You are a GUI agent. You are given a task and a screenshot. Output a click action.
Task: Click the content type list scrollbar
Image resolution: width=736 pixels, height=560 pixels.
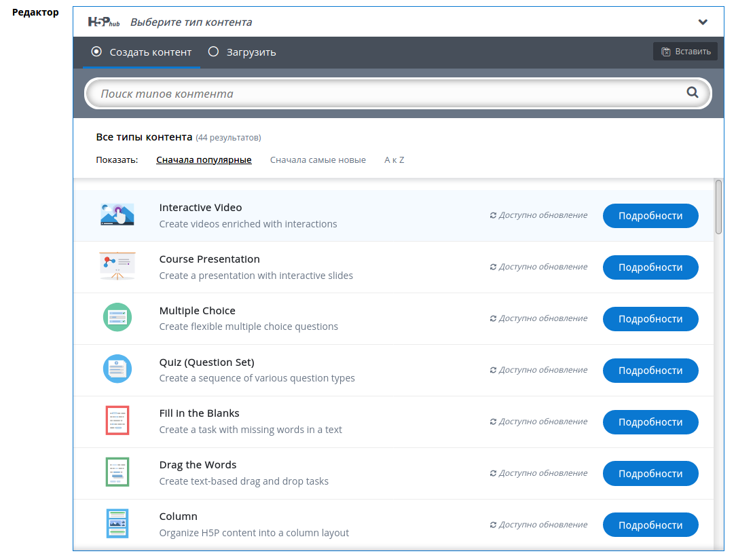coord(718,207)
